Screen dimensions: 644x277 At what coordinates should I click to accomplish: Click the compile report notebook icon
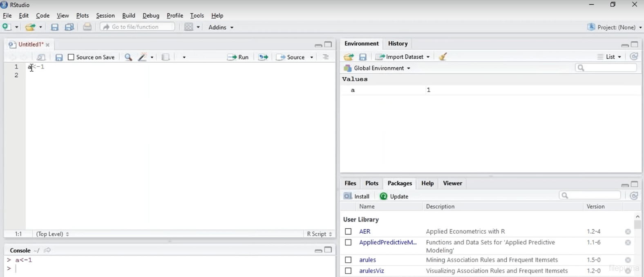click(x=165, y=57)
